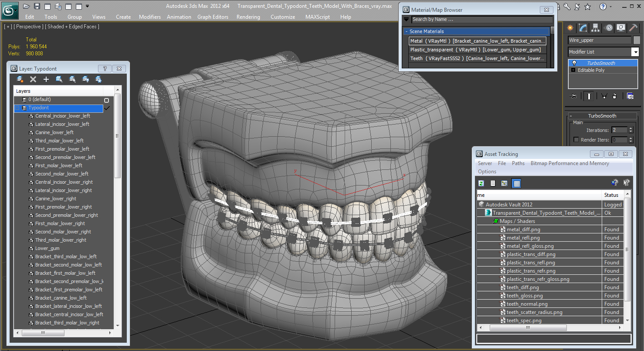Toggle the 0 (default) layer box

[106, 100]
